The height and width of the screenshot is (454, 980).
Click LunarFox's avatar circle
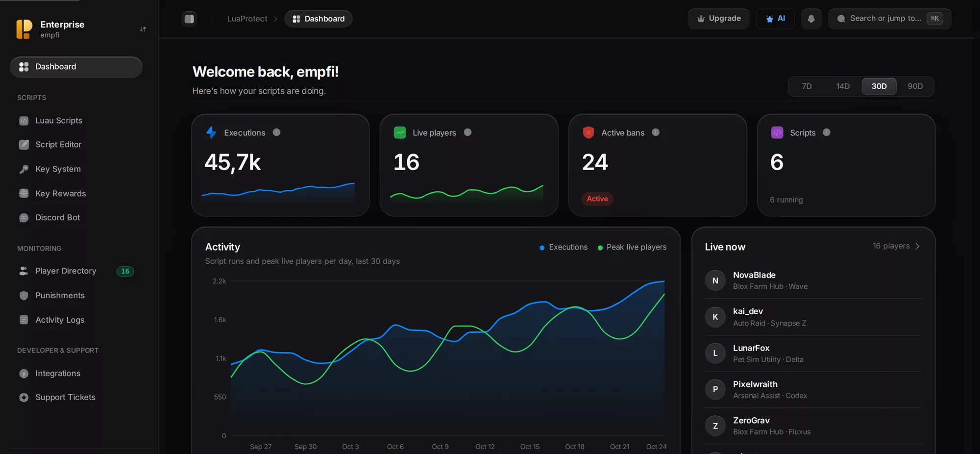click(715, 353)
